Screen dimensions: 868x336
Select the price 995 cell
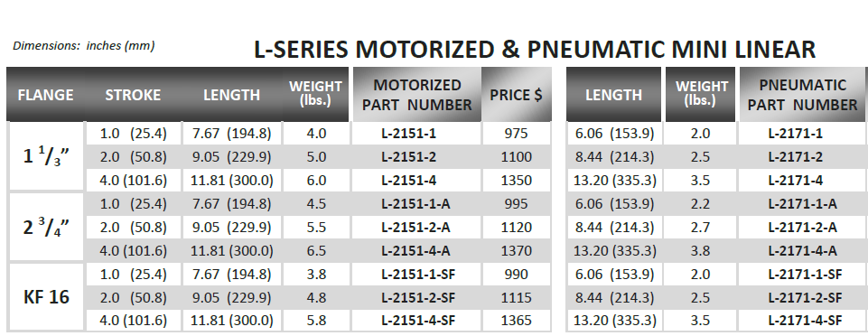(x=517, y=204)
